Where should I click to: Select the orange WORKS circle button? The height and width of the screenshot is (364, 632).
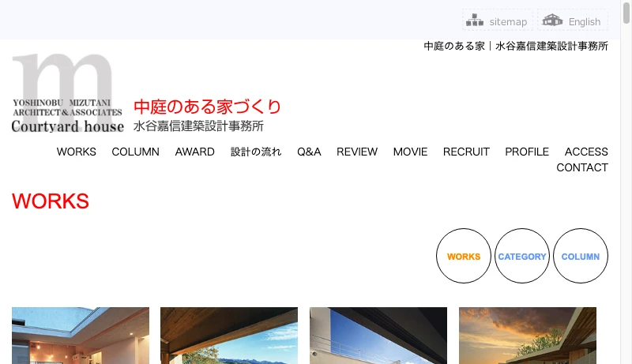coord(464,256)
